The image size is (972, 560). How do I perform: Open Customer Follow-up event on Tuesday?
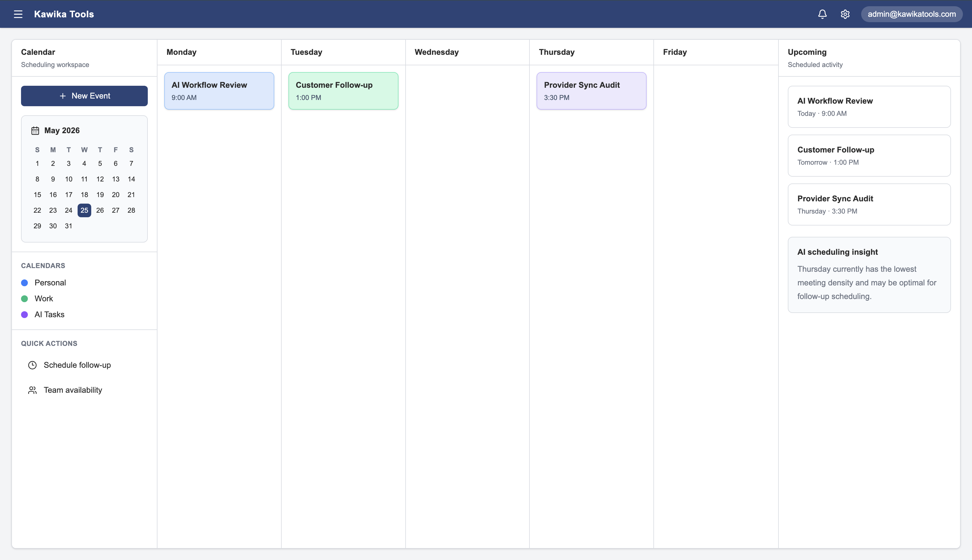(343, 91)
